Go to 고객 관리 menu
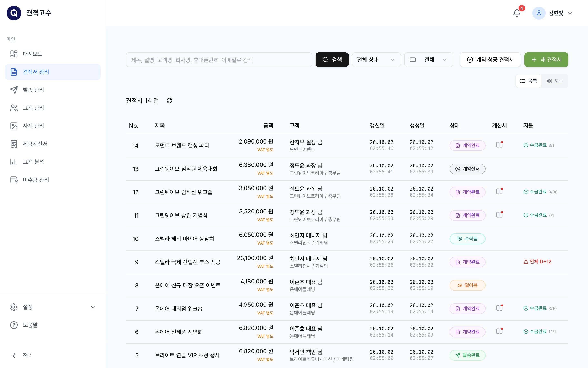The image size is (588, 368). point(53,108)
